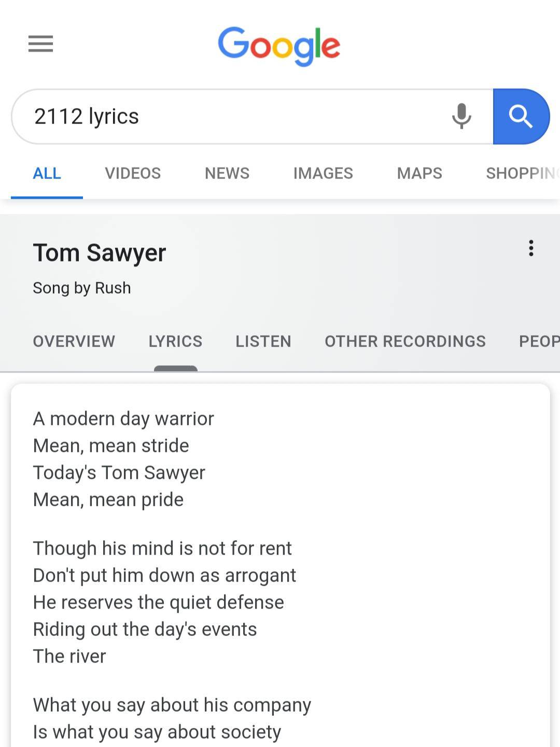Click inside the search query field
Image resolution: width=560 pixels, height=747 pixels.
207,116
